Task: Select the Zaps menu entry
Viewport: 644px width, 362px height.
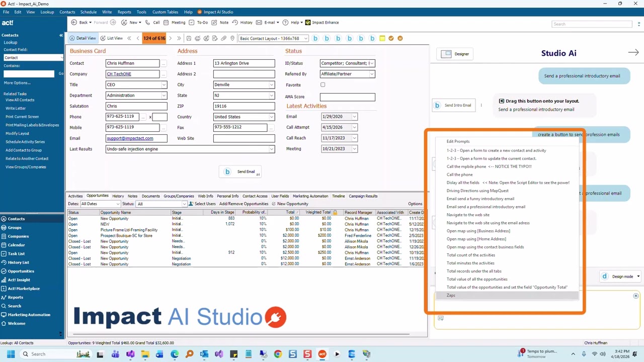Action: click(507, 296)
